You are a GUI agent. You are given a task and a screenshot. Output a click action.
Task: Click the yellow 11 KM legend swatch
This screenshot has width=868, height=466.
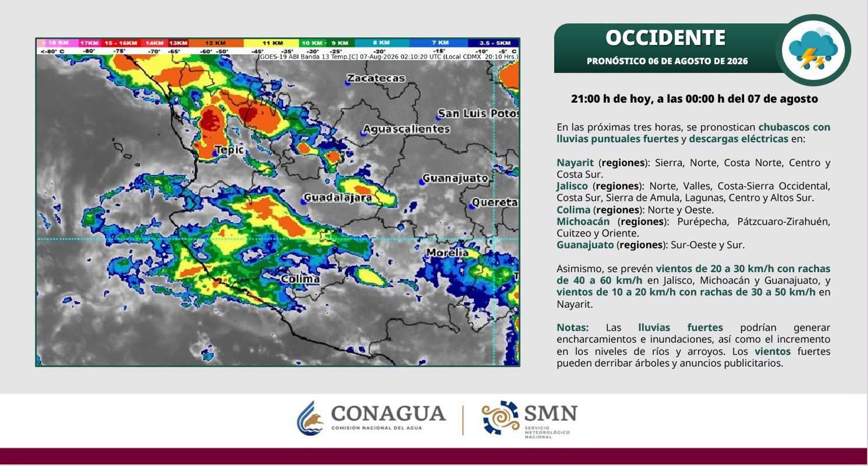(271, 43)
